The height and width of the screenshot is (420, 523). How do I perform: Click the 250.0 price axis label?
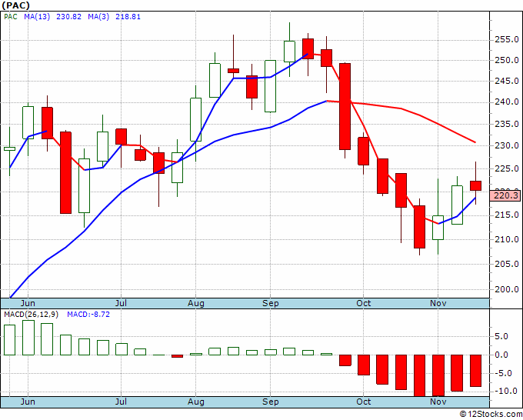coord(506,60)
